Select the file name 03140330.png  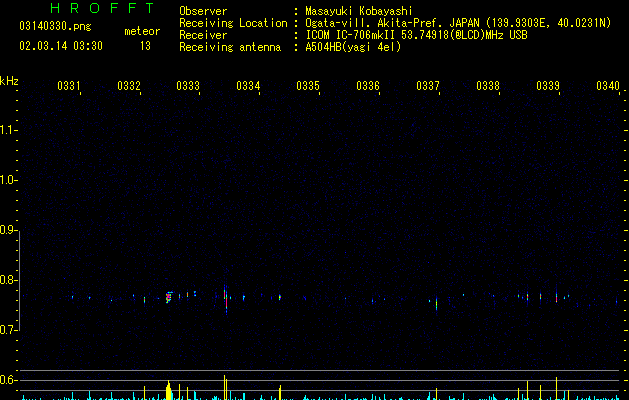55,26
